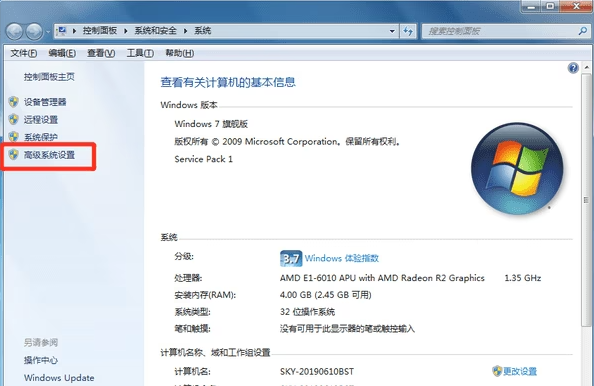Image resolution: width=594 pixels, height=386 pixels.
Task: Select 控制面板 breadcrumb in address bar
Action: pyautogui.click(x=100, y=31)
